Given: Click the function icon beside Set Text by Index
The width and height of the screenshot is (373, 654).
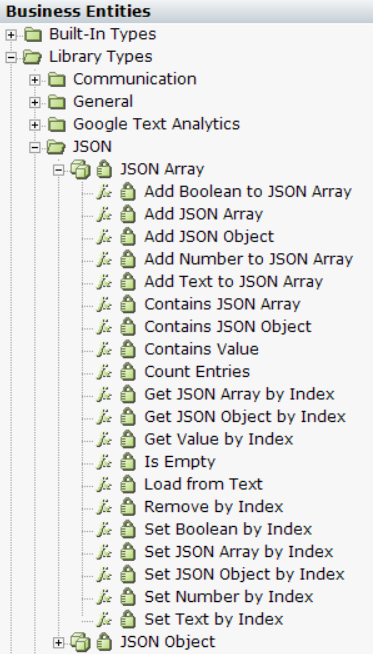Looking at the screenshot, I should 104,620.
